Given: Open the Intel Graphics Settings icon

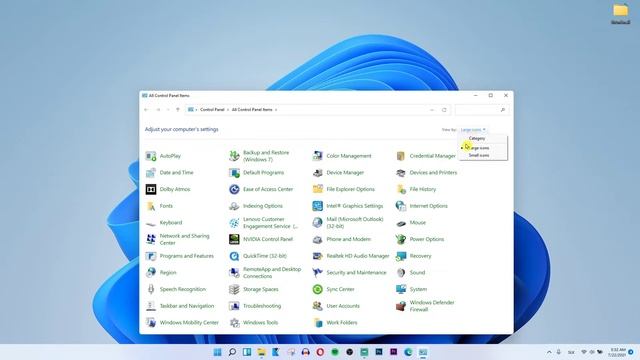Looking at the screenshot, I should 318,206.
